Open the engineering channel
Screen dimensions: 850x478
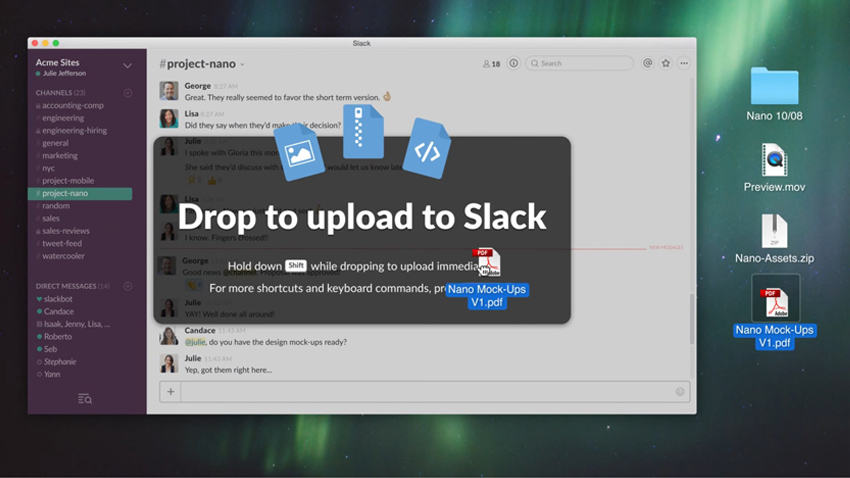63,118
